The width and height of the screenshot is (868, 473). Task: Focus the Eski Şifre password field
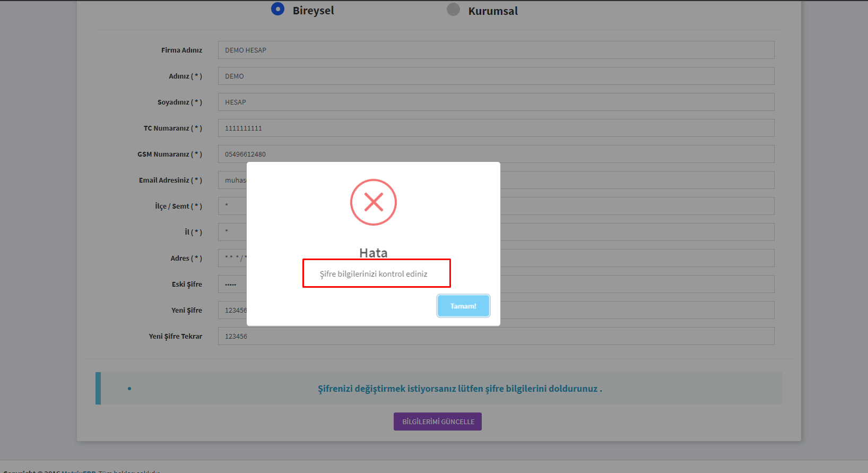(637, 284)
